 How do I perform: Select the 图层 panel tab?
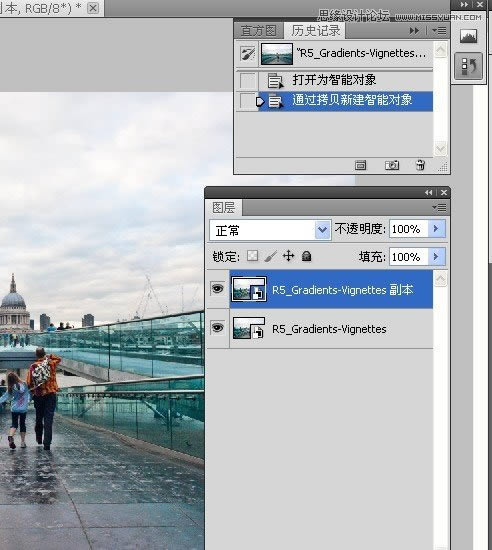coord(224,208)
